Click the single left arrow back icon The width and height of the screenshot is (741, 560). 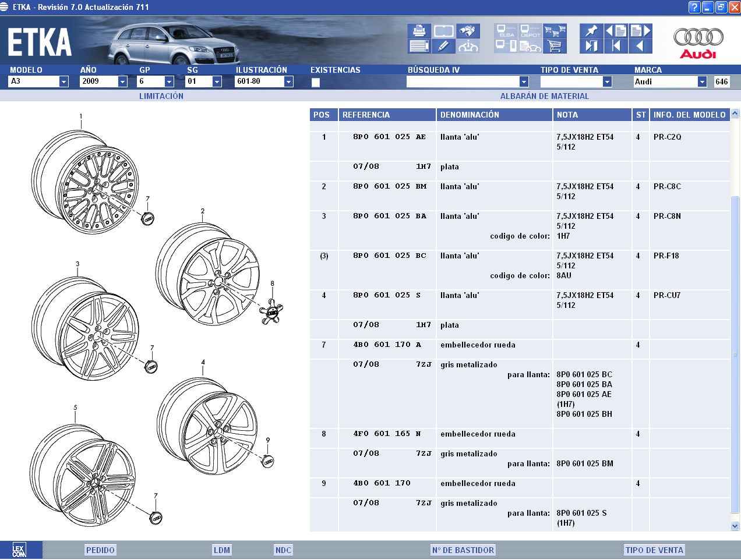640,45
